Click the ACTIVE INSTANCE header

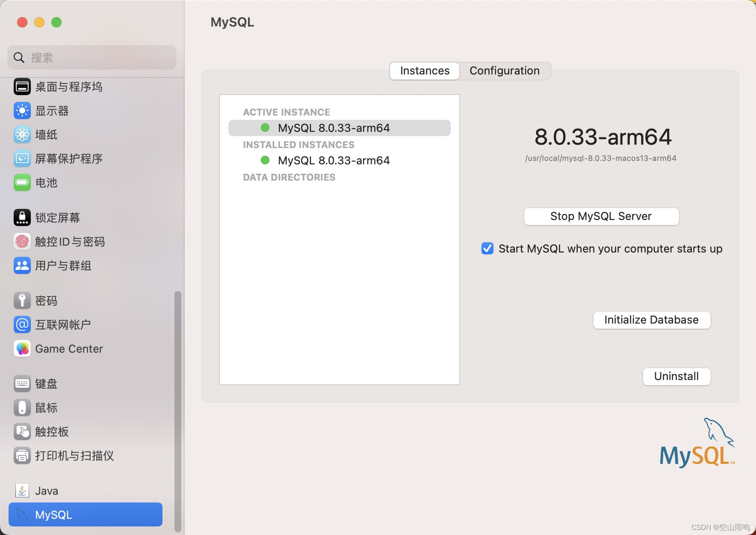click(x=286, y=112)
